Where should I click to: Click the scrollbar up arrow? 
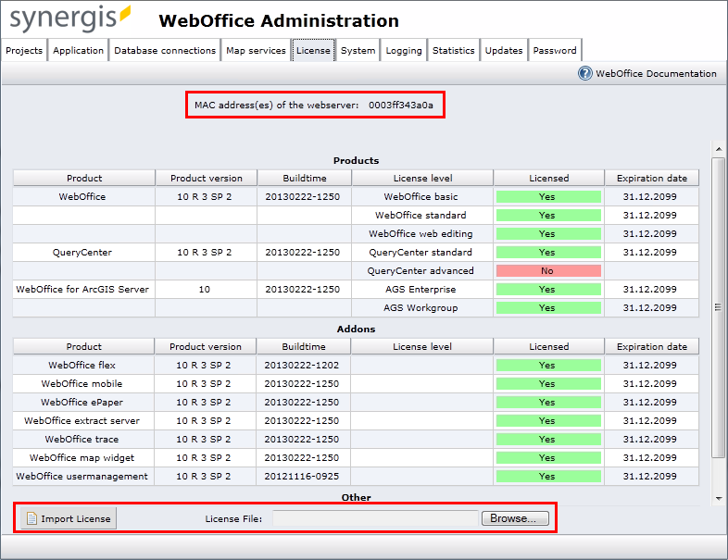[x=719, y=149]
